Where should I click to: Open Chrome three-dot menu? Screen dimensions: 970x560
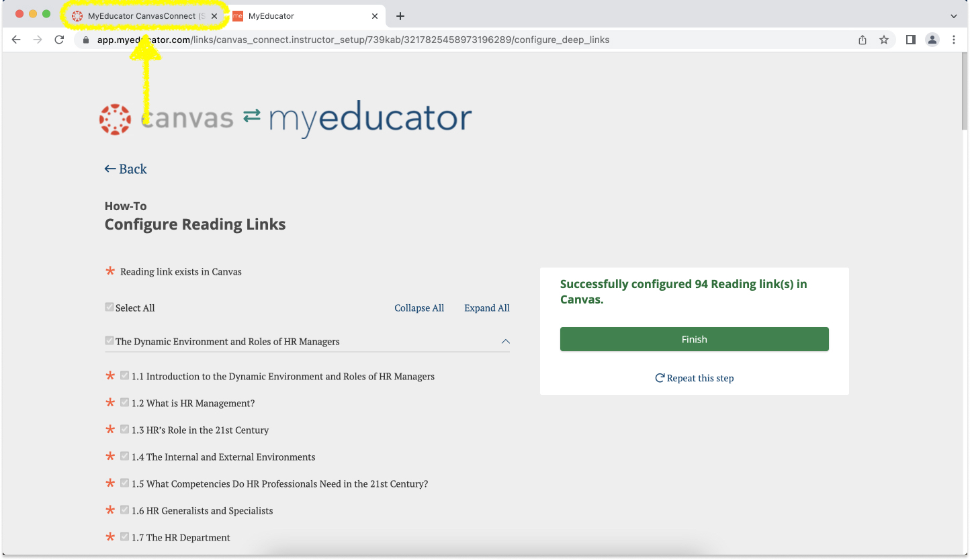(x=954, y=40)
